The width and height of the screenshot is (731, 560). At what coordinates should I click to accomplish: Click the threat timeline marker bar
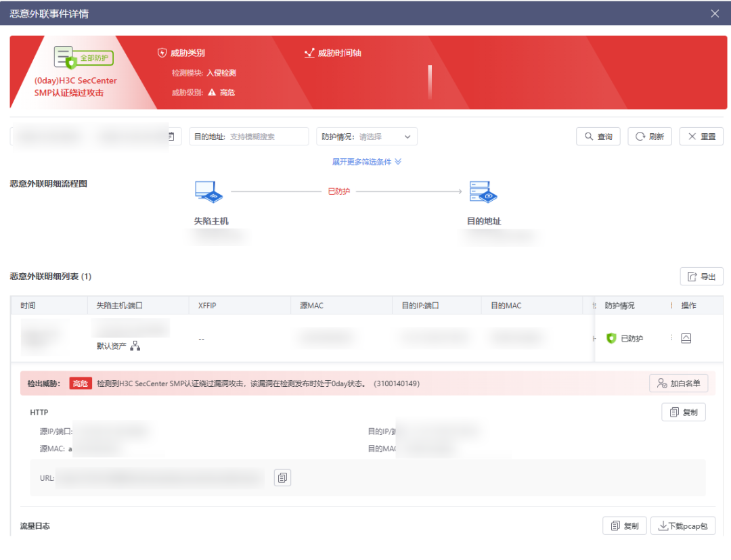pos(430,82)
